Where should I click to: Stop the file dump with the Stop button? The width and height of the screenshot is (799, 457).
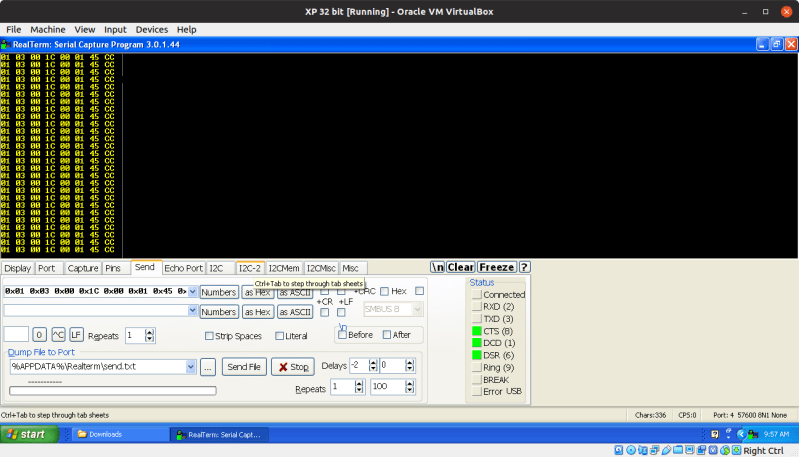coord(293,367)
